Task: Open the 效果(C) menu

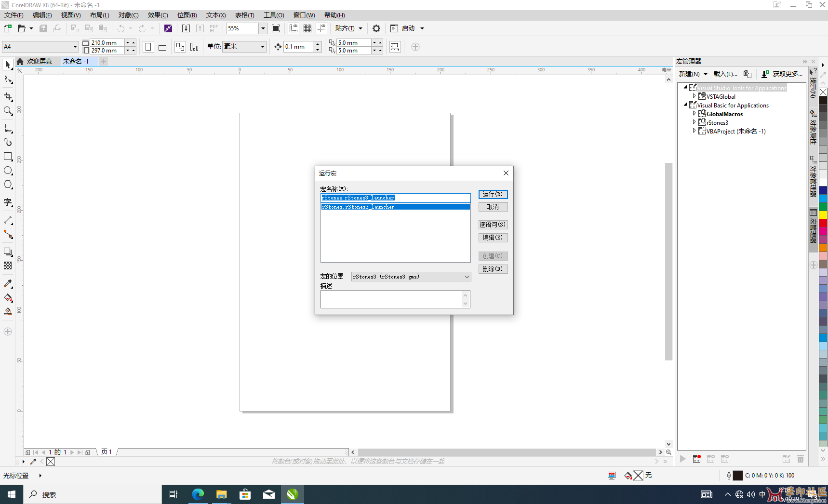Action: pyautogui.click(x=158, y=15)
